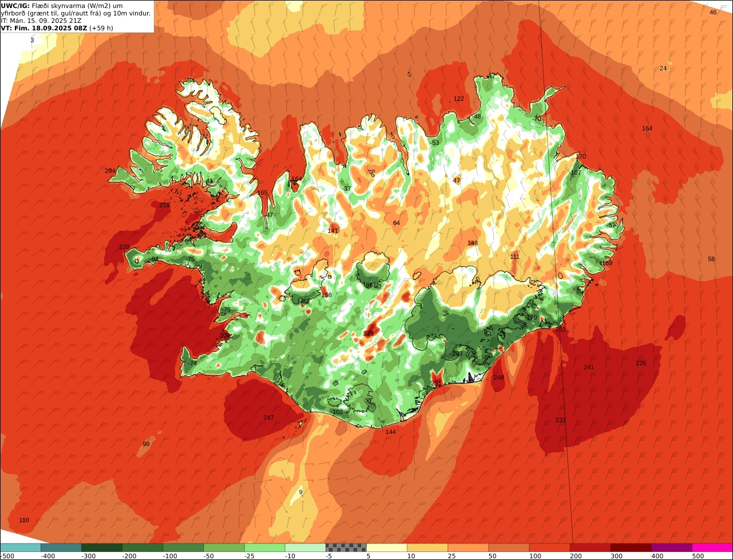Click the map value '229' west of Snæfellsnes
Image resolution: width=733 pixels, height=560 pixels.
[124, 247]
